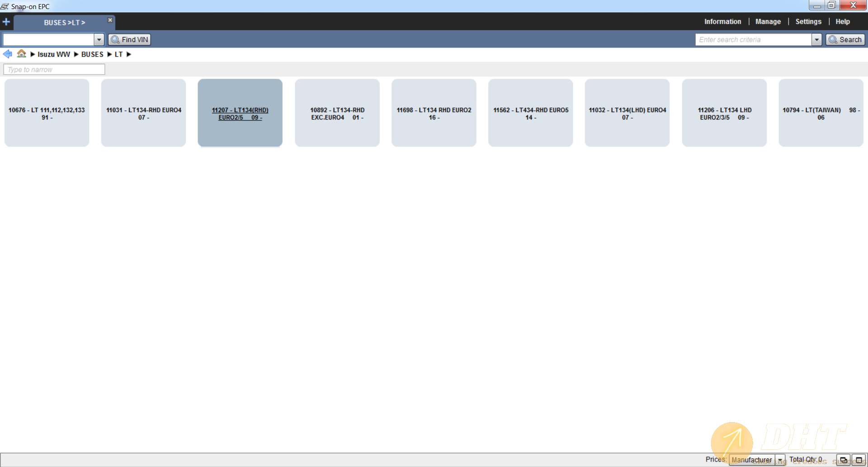The height and width of the screenshot is (467, 868).
Task: Click the Enter search criteria field
Action: click(x=754, y=39)
